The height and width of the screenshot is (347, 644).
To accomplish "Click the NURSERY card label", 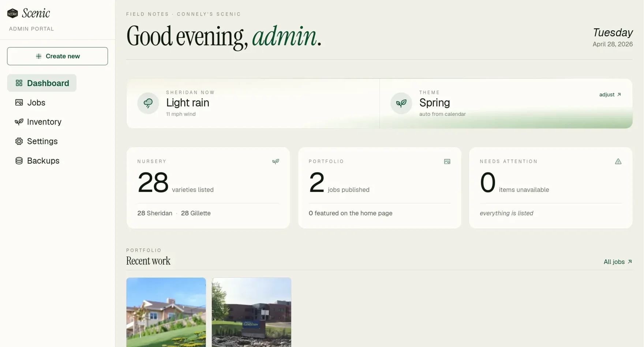I will click(x=152, y=161).
